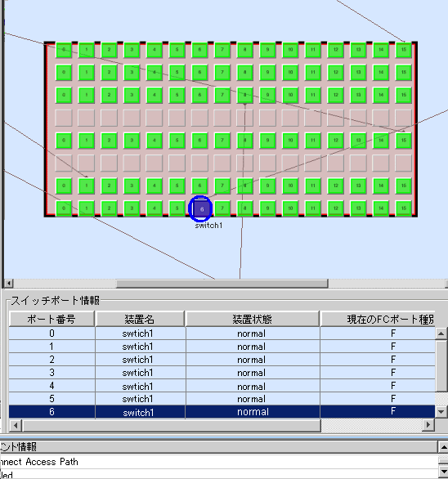Select port 3 in the second port row
448x479 pixels.
[x=132, y=73]
